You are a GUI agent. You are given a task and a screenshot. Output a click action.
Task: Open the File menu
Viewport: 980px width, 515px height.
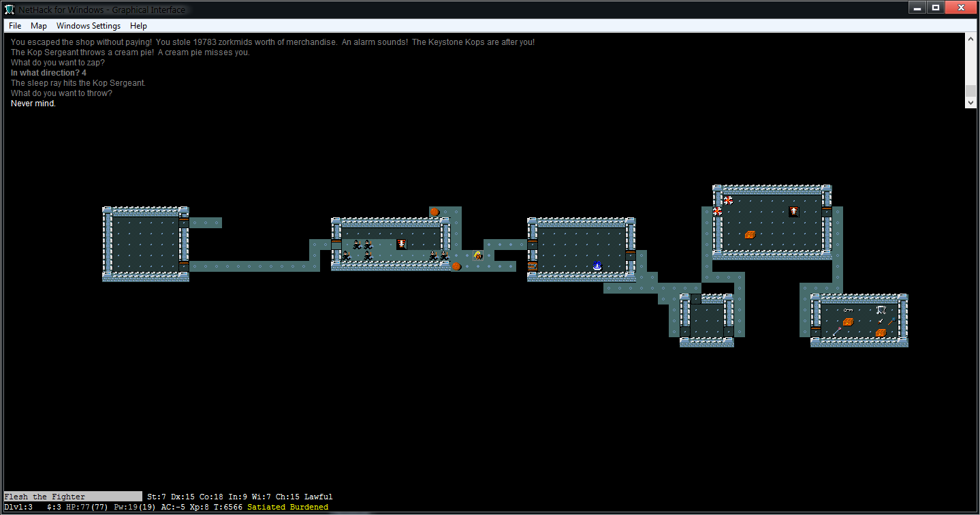click(x=15, y=26)
